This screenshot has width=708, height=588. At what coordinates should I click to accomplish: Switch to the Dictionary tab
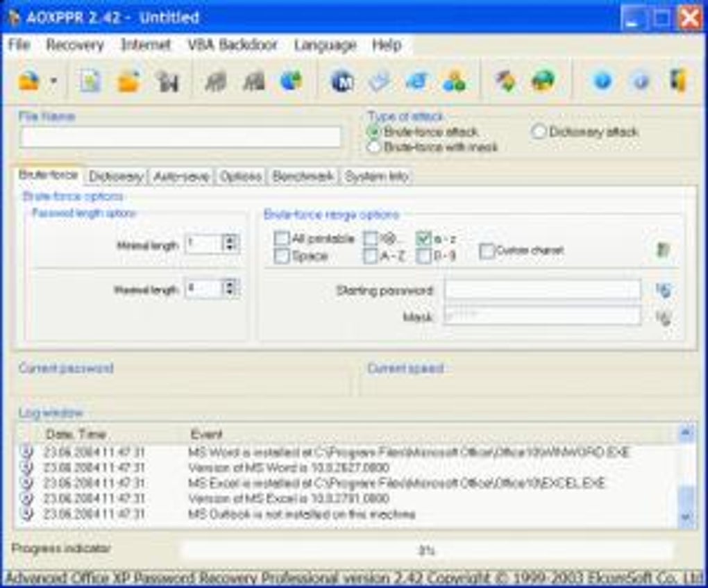[x=116, y=176]
